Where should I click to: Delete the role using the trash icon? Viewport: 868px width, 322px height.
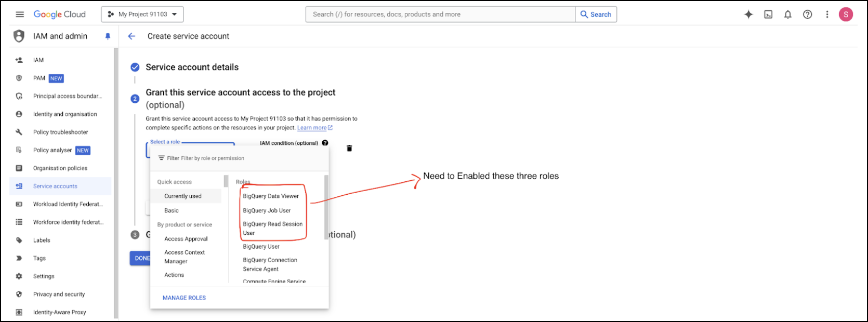tap(349, 149)
